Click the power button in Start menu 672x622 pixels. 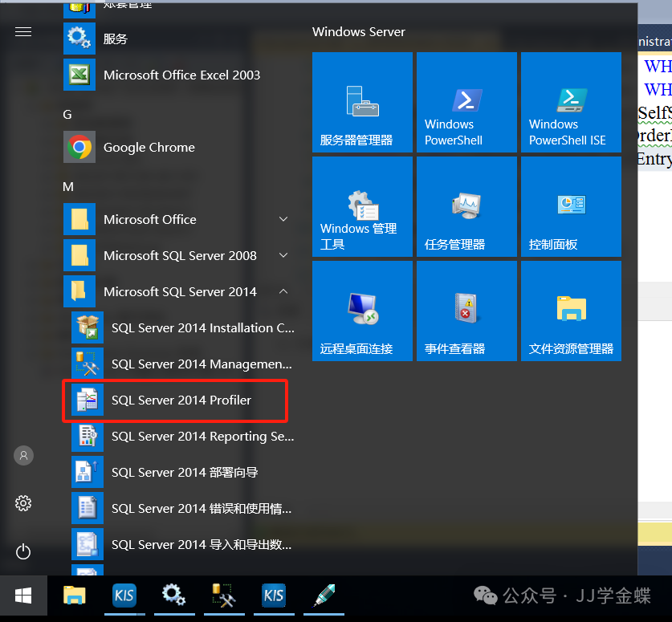click(x=23, y=551)
